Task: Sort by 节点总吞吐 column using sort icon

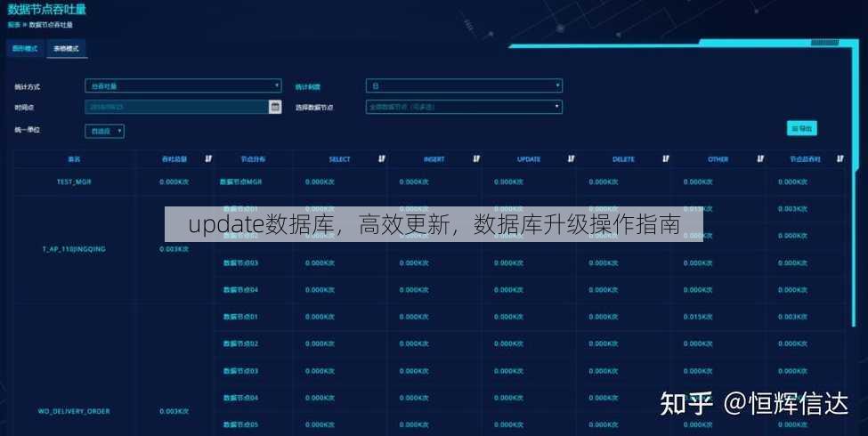Action: (x=840, y=158)
